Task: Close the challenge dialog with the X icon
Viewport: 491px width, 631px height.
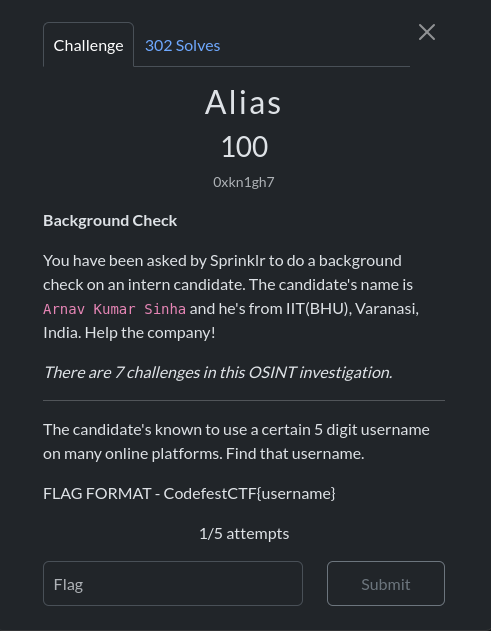Action: coord(427,32)
